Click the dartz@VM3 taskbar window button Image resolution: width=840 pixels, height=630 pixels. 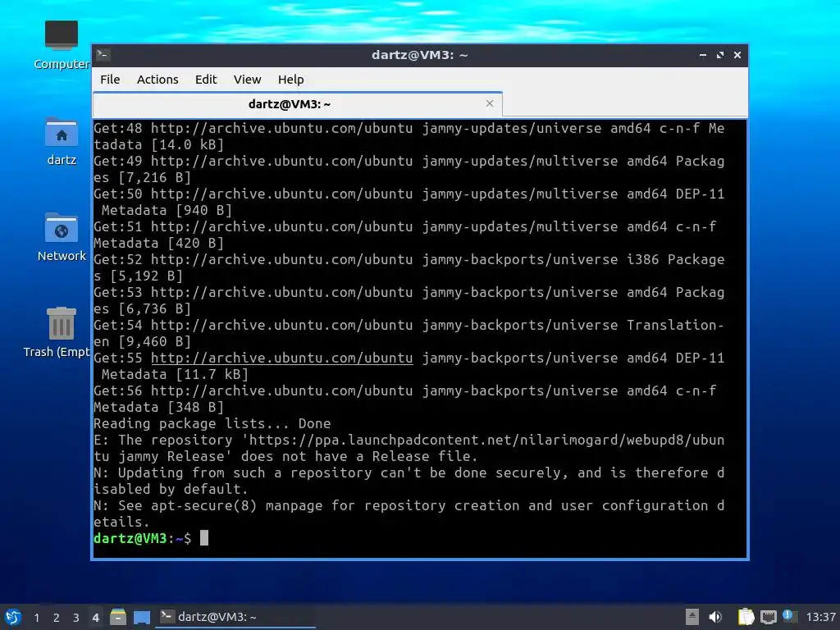point(235,617)
